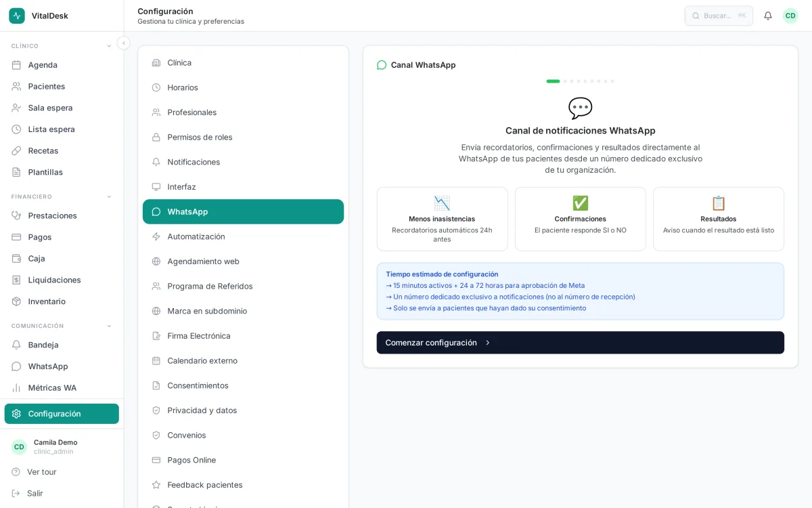Click Ver tour link

41,472
